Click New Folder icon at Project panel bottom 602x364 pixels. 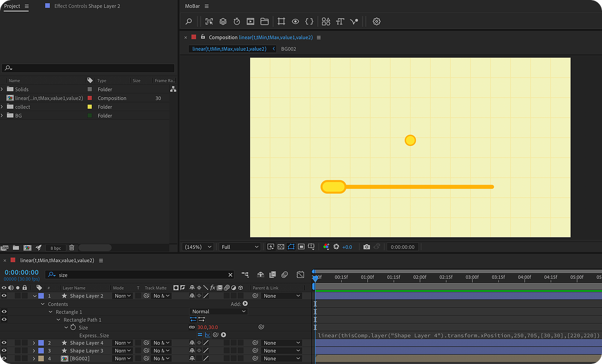point(16,248)
